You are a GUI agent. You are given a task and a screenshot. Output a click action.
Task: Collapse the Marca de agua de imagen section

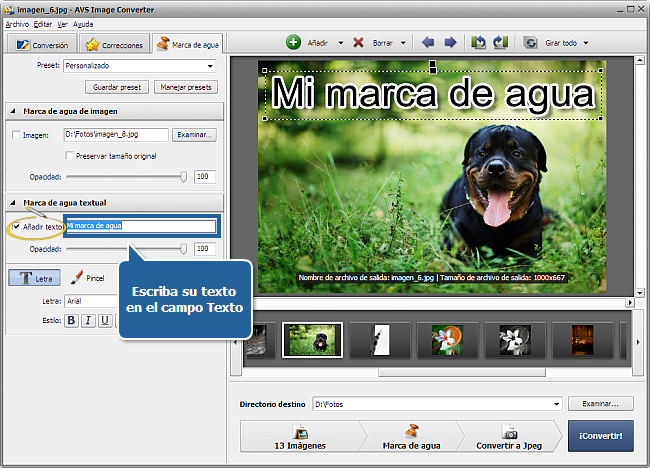coord(12,111)
